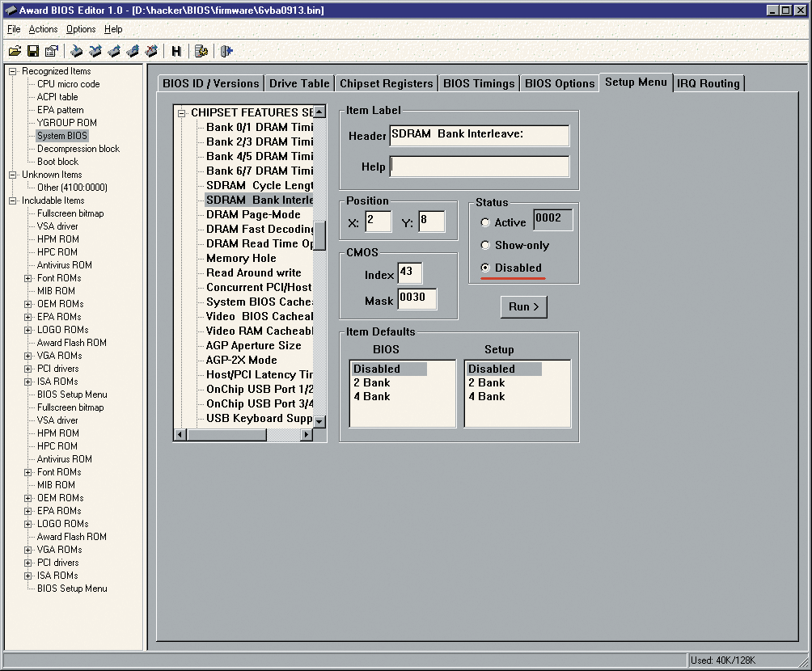This screenshot has width=812, height=671.
Task: Select Boot block in the tree
Action: tap(57, 162)
